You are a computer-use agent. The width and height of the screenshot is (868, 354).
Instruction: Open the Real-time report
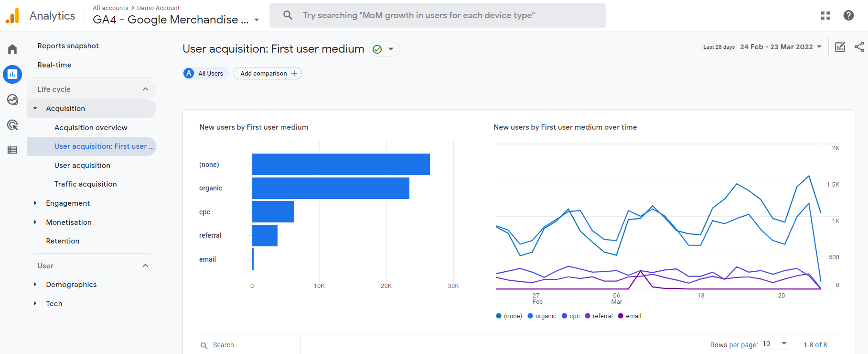pyautogui.click(x=54, y=65)
